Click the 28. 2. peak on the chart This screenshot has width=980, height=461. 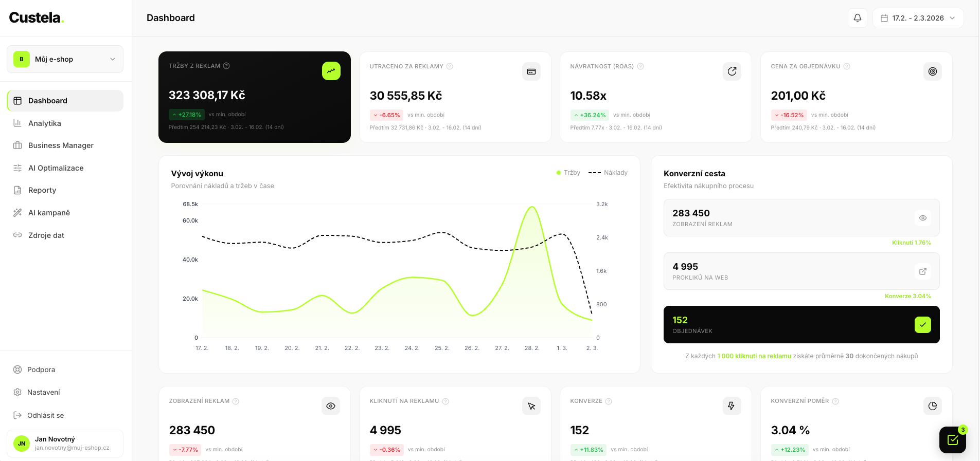532,207
